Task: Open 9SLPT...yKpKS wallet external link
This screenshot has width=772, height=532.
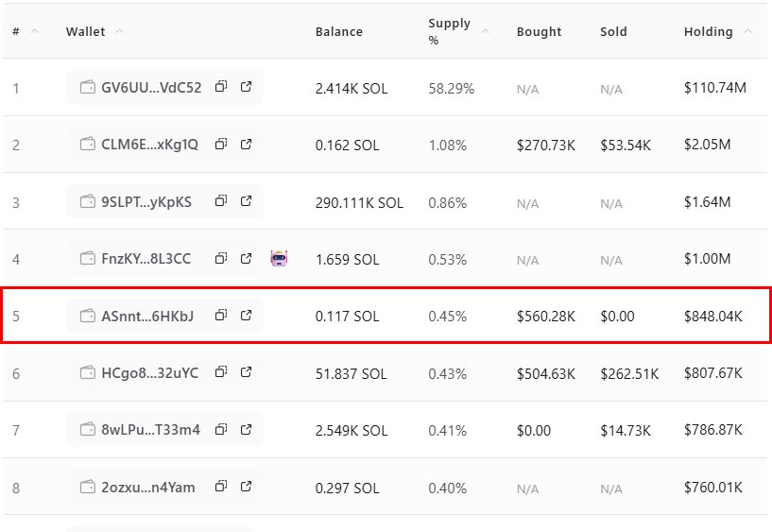Action: 247,200
